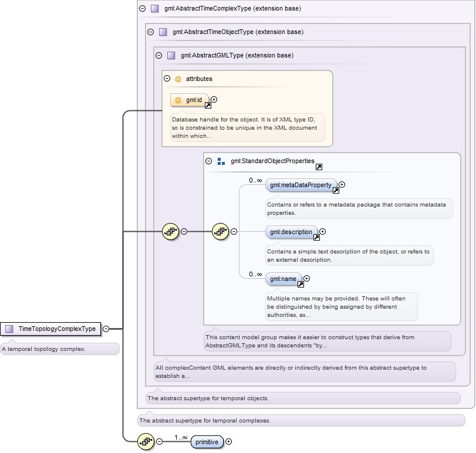The width and height of the screenshot is (476, 453).
Task: Select the gml:name element node
Action: coord(283,279)
